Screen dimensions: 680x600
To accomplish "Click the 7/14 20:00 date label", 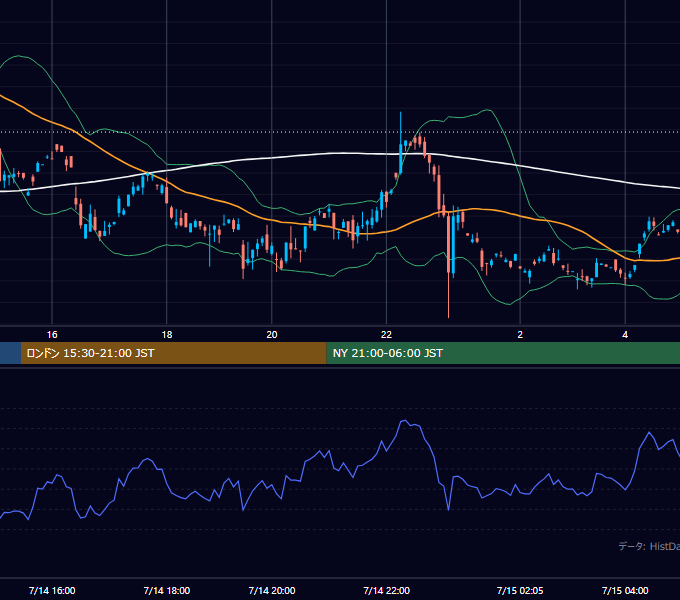I will (x=272, y=590).
